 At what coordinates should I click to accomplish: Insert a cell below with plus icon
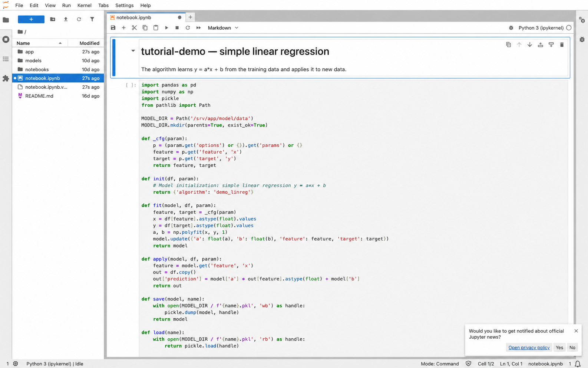pos(124,28)
